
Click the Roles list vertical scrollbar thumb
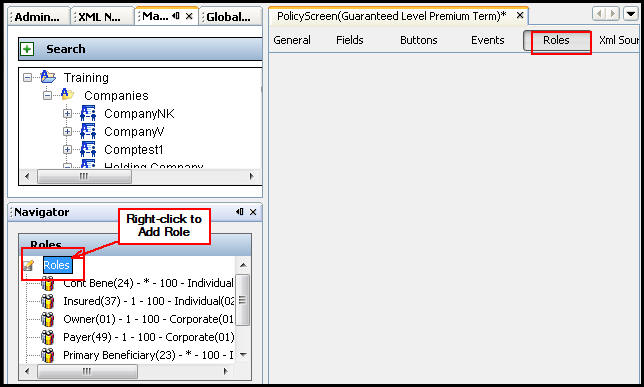pyautogui.click(x=243, y=300)
